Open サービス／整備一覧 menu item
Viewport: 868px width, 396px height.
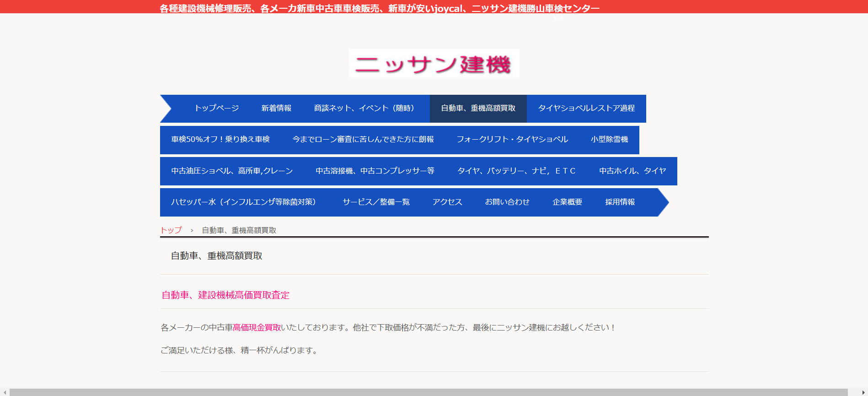point(376,202)
